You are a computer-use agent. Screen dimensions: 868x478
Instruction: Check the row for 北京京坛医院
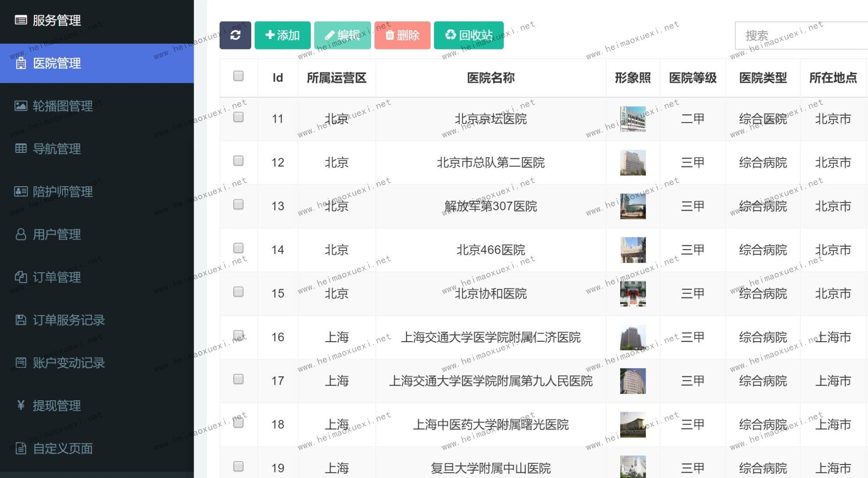[x=238, y=117]
